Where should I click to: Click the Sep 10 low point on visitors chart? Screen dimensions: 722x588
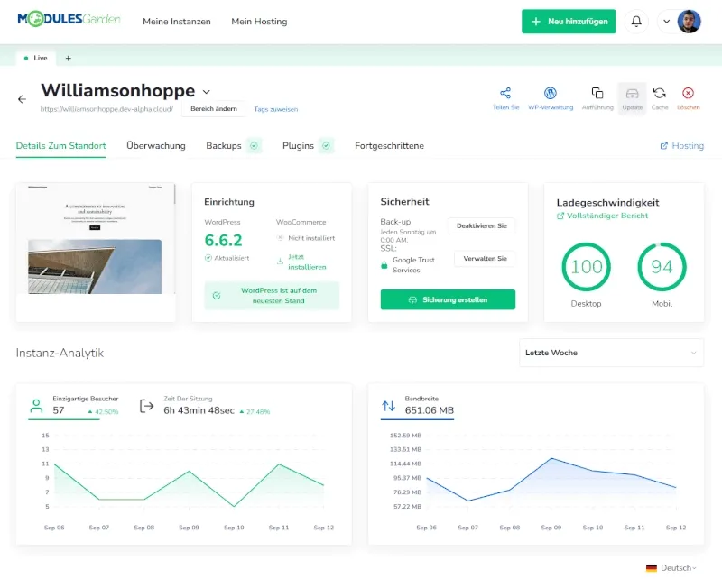click(234, 506)
